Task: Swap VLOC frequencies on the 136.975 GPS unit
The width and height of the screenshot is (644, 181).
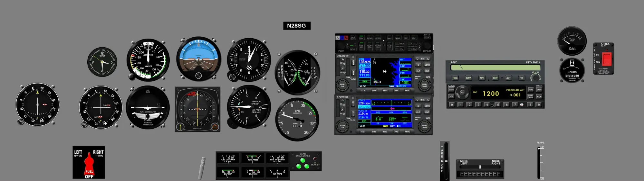Action: coord(353,72)
